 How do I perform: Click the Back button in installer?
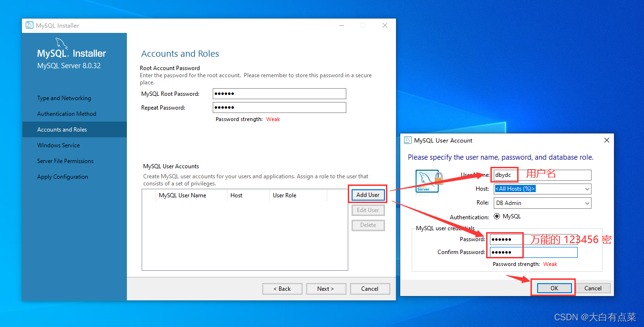pos(282,289)
